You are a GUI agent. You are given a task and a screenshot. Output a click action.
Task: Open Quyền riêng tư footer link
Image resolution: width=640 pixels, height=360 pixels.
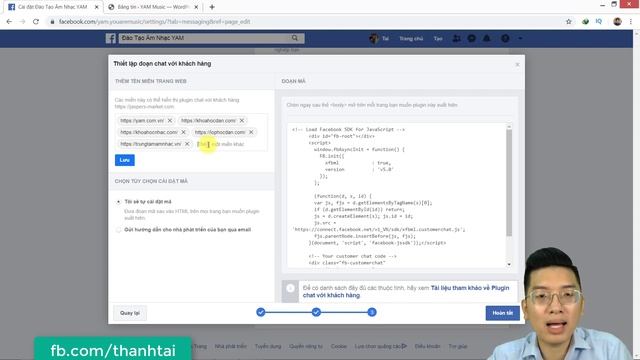[x=306, y=346]
